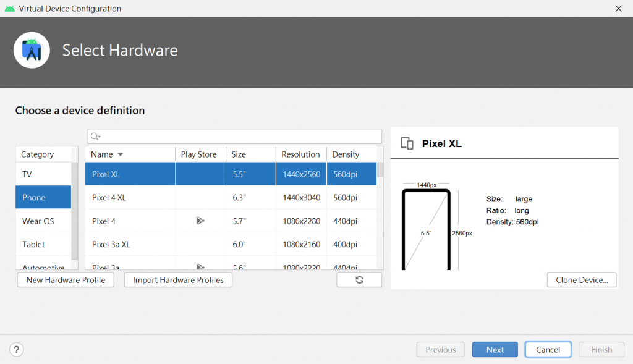
Task: Click the search magnifier icon
Action: coord(95,137)
